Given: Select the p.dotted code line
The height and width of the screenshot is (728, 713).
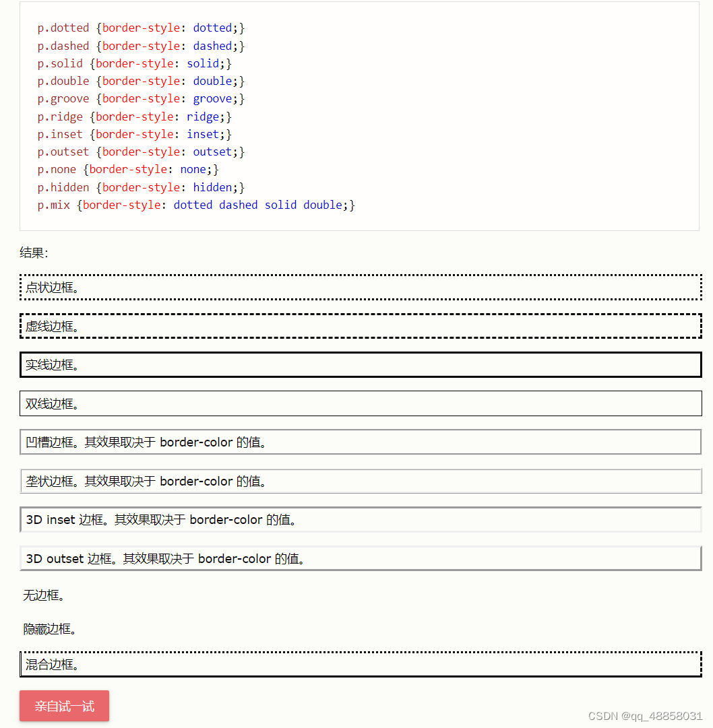Looking at the screenshot, I should tap(141, 28).
